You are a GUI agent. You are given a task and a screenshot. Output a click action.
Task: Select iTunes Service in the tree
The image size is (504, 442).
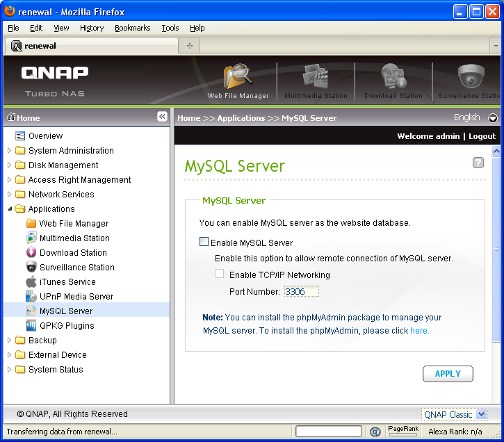point(67,281)
